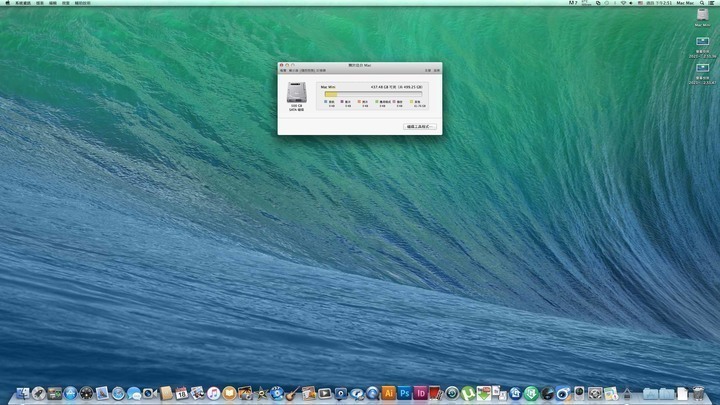Open Time Machine icon in Dock
The image size is (720, 405).
tap(452, 394)
